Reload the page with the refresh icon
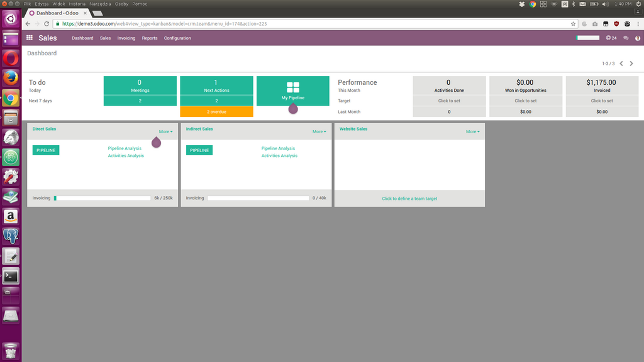This screenshot has width=644, height=362. [47, 24]
